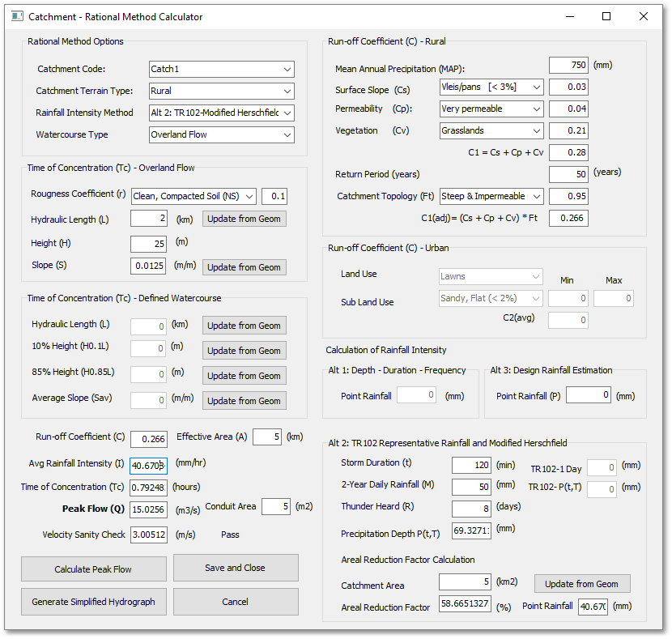
Task: Expand the Roughness Coefficient dropdown
Action: click(x=194, y=196)
